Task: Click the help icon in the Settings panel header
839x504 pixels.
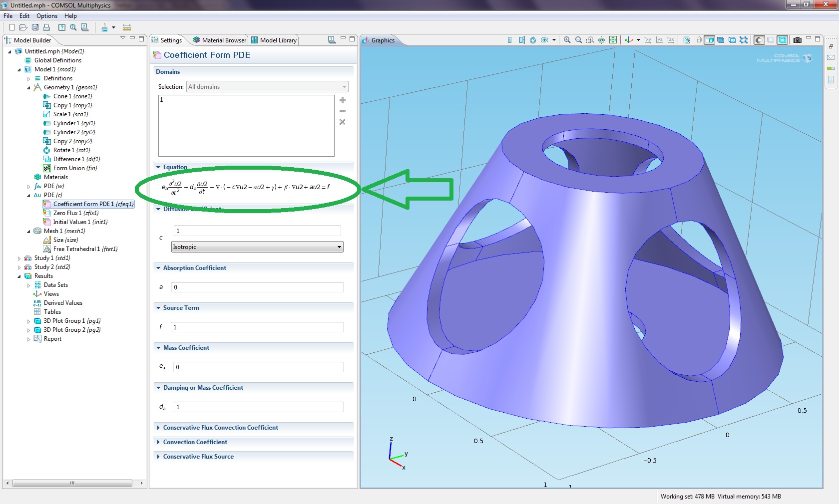Action: click(332, 40)
